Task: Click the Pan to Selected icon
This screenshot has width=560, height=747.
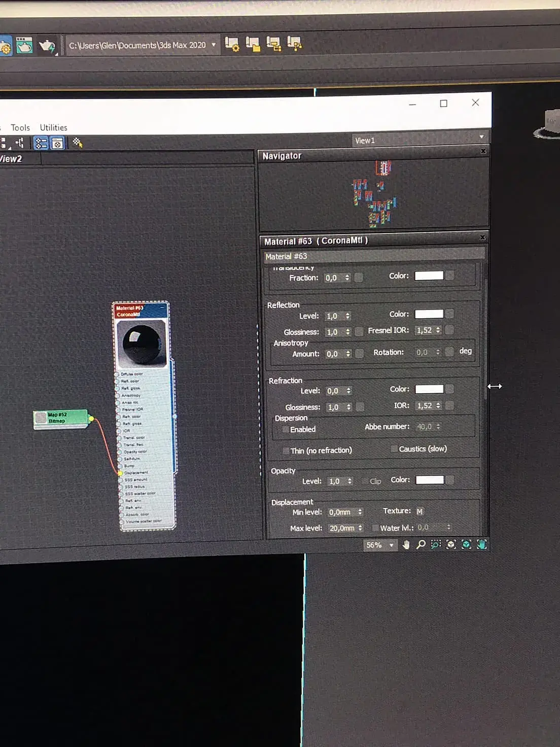Action: 481,545
